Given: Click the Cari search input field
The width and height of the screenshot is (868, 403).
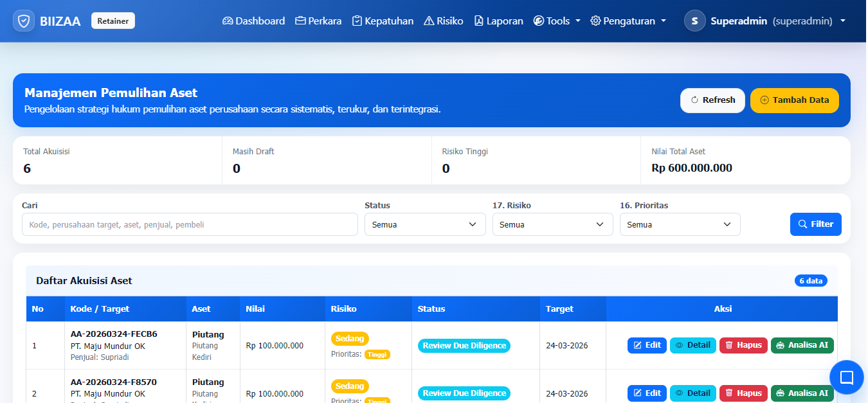Looking at the screenshot, I should point(190,224).
